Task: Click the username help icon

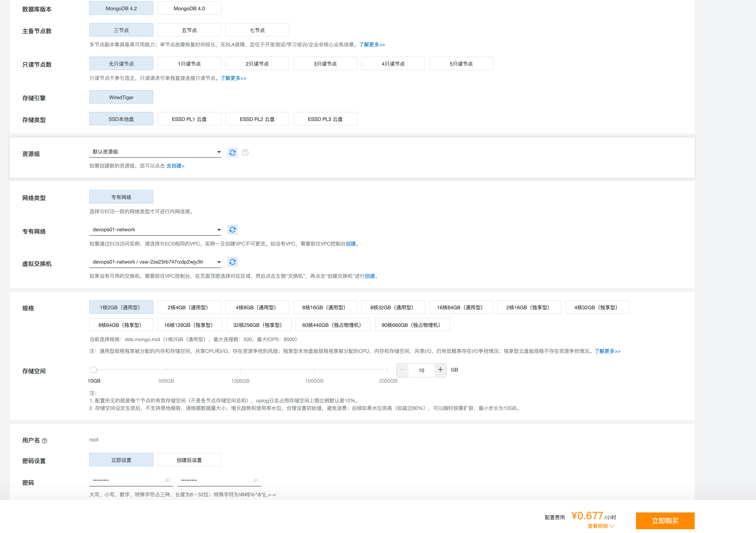Action: (44, 441)
